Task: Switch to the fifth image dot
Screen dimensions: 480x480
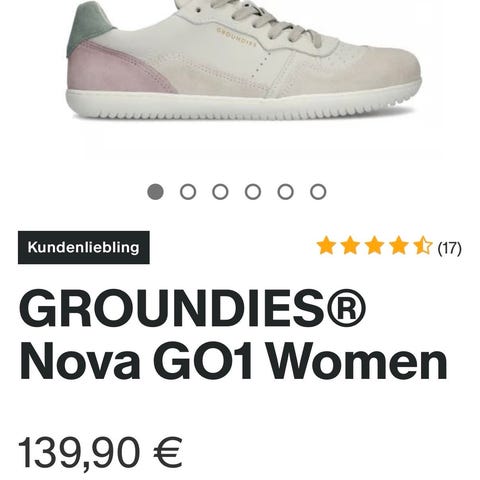Action: 286,192
